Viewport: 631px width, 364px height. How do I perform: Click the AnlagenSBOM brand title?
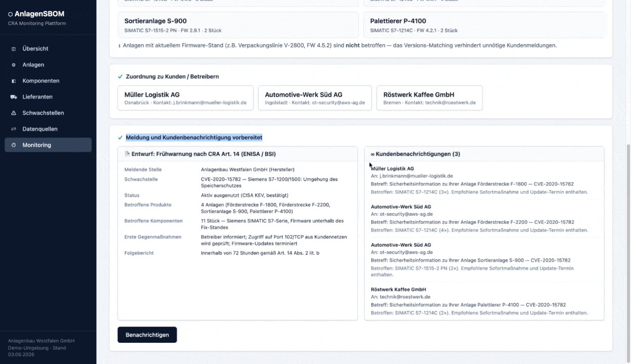click(39, 14)
